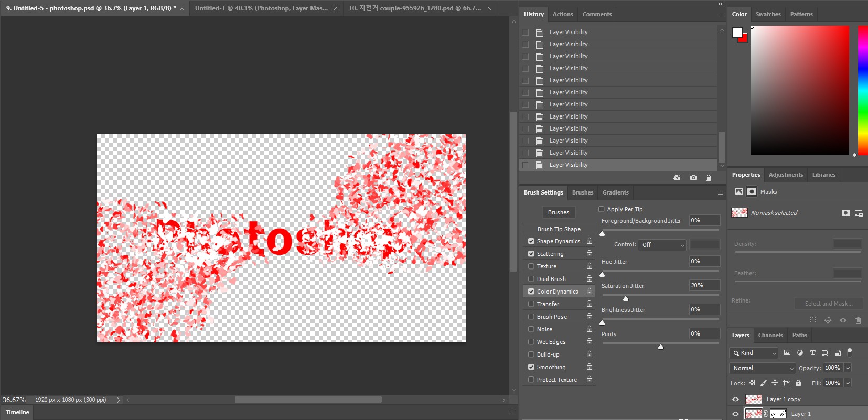
Task: Select the layer mask icon beside Masks
Action: (752, 192)
